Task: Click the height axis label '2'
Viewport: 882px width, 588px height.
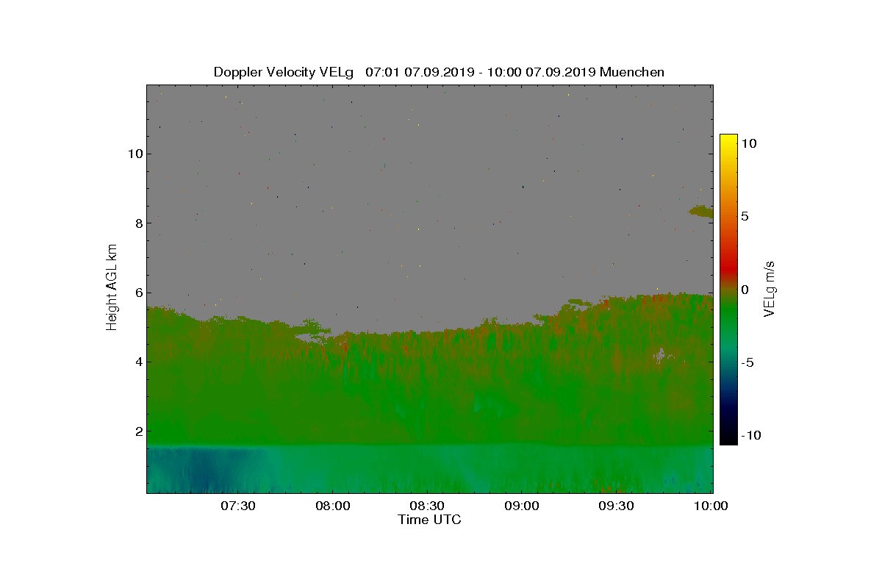Action: pos(137,431)
